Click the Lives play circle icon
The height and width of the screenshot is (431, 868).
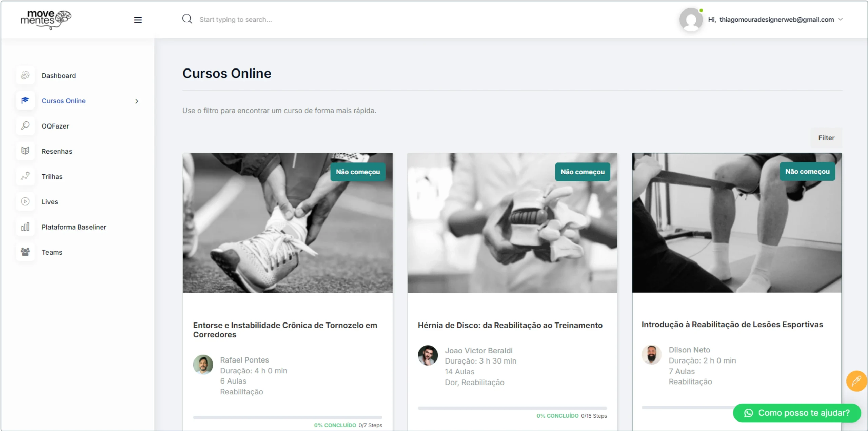25,201
